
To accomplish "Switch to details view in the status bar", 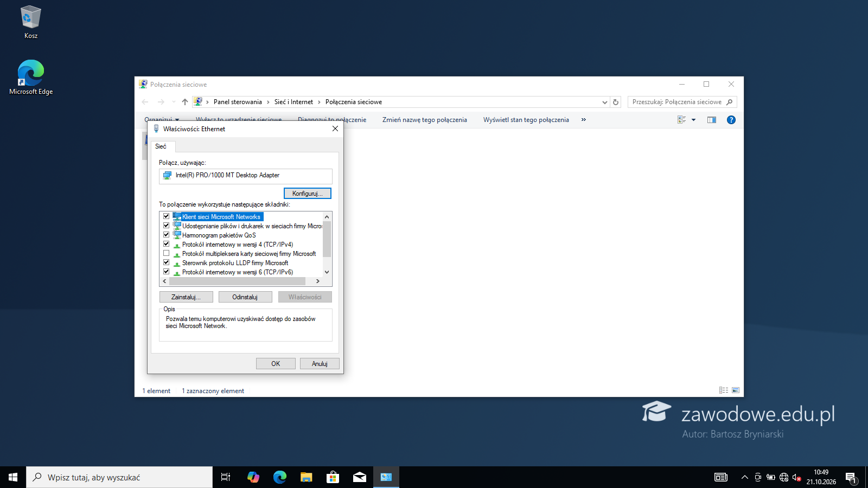I will click(x=723, y=390).
